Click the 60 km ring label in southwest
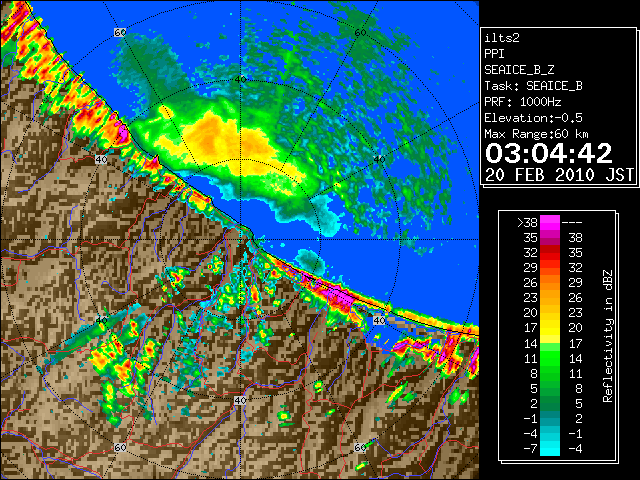This screenshot has height=480, width=640. [120, 447]
